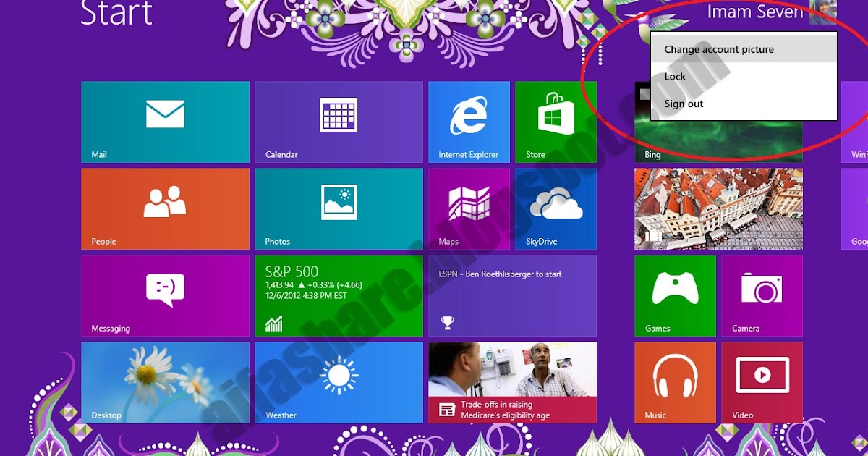Select Sign out in the account menu
Viewport: 868px width, 456px height.
pos(744,104)
